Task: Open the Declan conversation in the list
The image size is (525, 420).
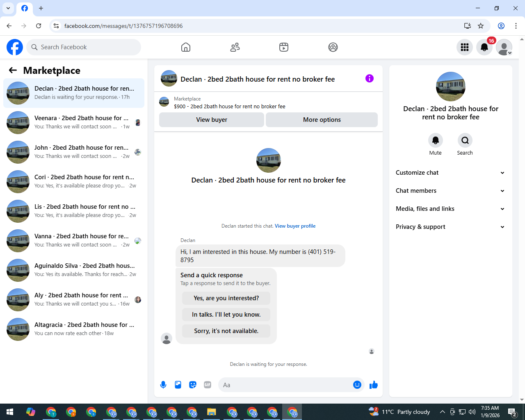Action: tap(74, 93)
